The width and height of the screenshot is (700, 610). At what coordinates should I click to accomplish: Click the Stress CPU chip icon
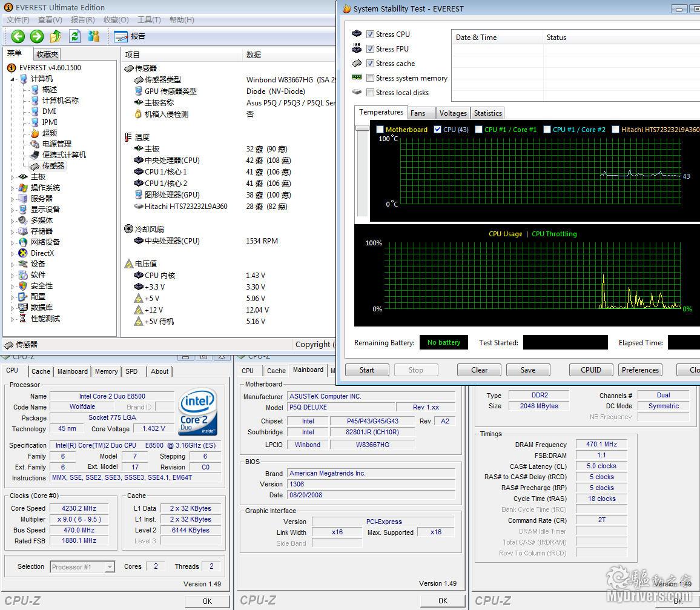click(x=357, y=34)
